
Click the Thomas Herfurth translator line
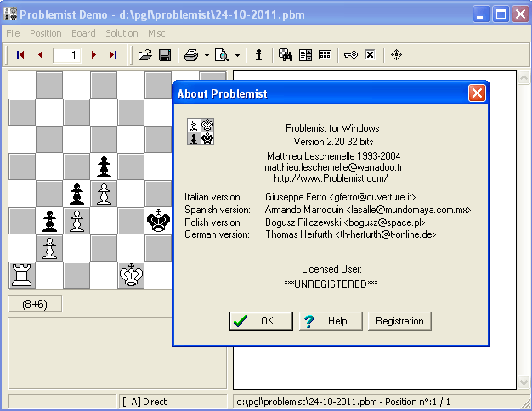pos(350,234)
